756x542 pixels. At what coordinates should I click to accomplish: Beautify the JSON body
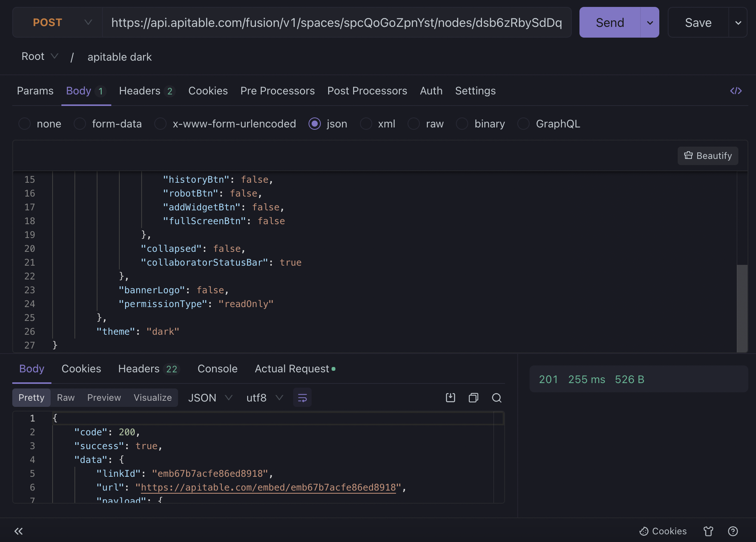[708, 156]
